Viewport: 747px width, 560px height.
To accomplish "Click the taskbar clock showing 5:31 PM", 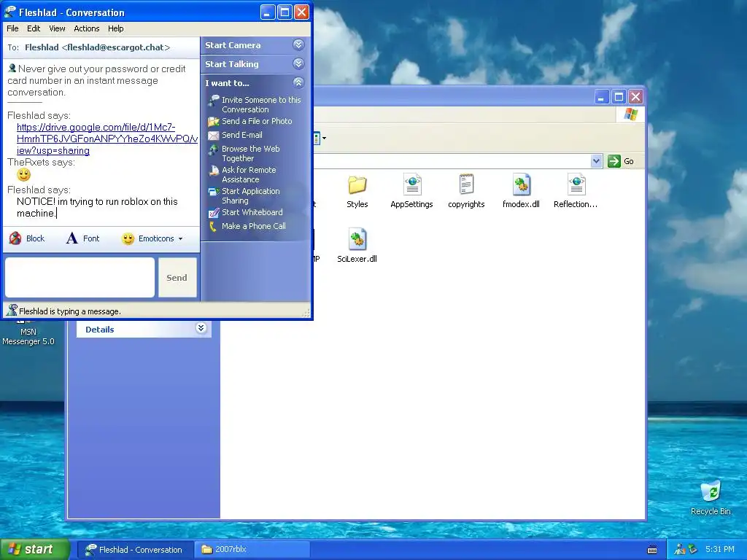I will (719, 549).
